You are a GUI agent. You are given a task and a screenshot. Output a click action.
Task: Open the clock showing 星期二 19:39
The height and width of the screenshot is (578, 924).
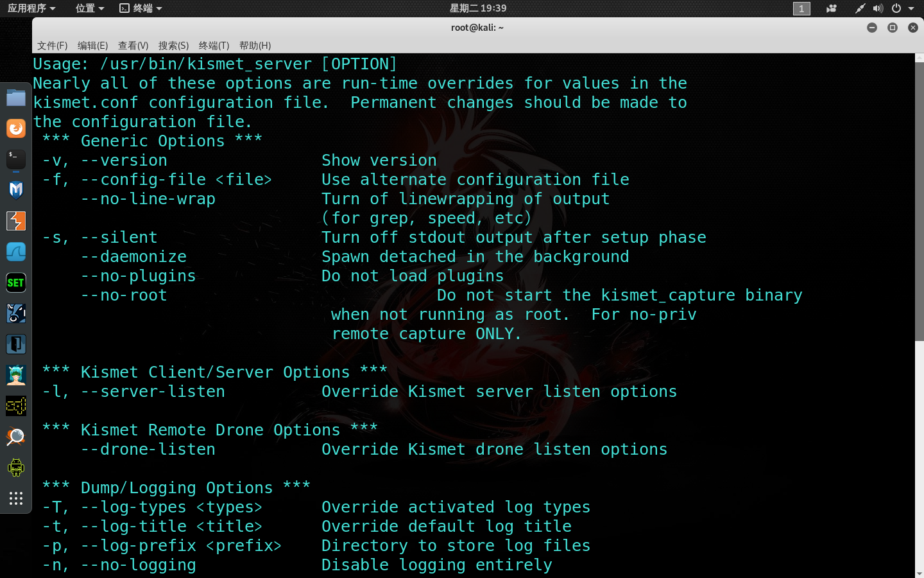click(478, 8)
